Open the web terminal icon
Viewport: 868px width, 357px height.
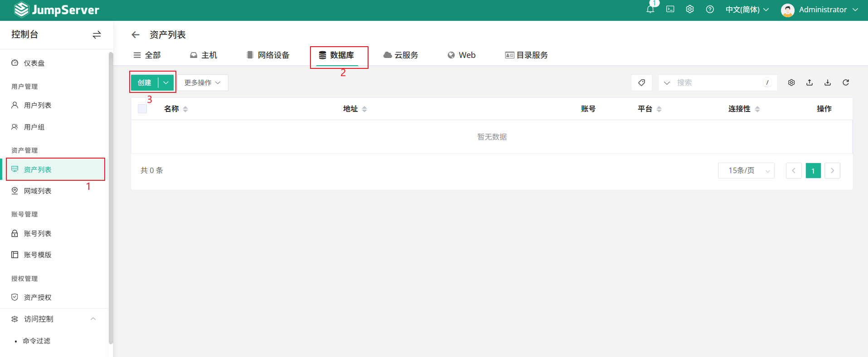point(670,10)
